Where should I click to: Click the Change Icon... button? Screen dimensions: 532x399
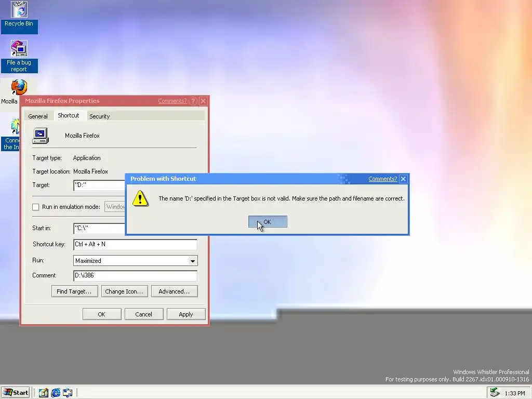tap(124, 291)
